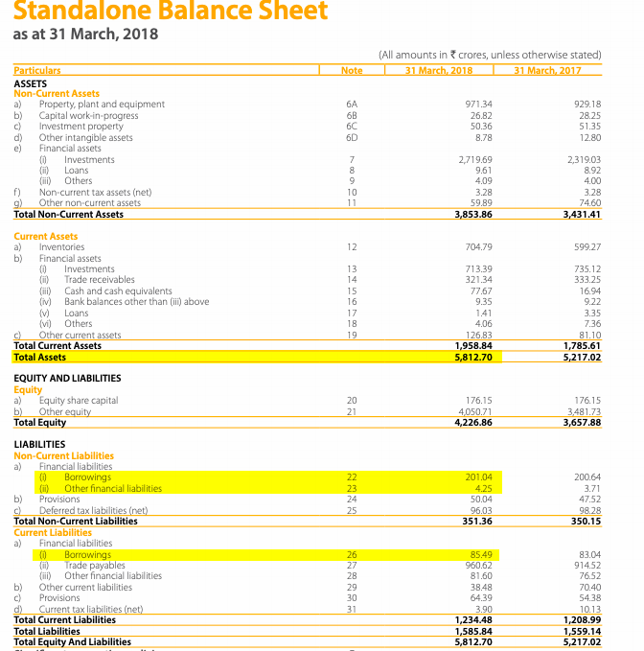This screenshot has height=651, width=644.
Task: Click the 'Total Equity And Liabilities' label
Action: (72, 641)
